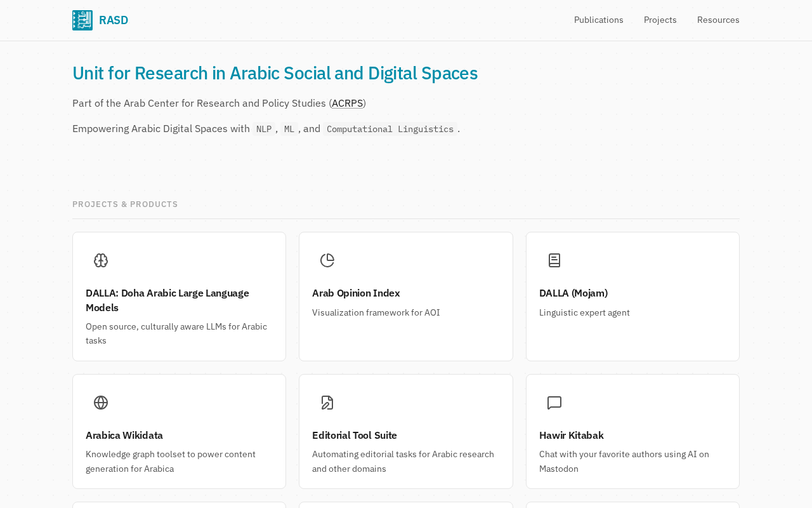Select the Hawir Kitabak card title
Image resolution: width=812 pixels, height=508 pixels.
(571, 435)
